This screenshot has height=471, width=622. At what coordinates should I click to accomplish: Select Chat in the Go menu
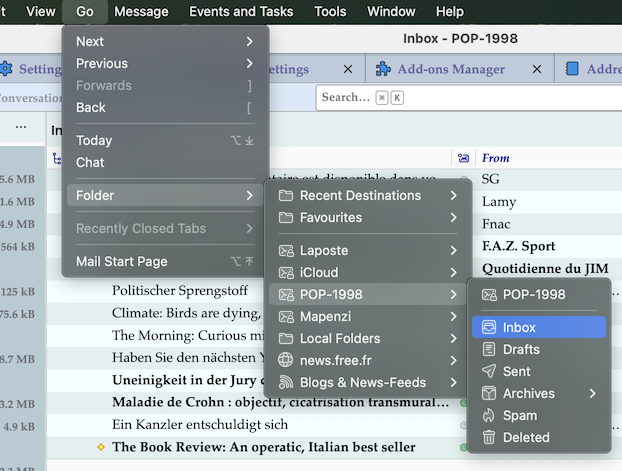point(165,162)
